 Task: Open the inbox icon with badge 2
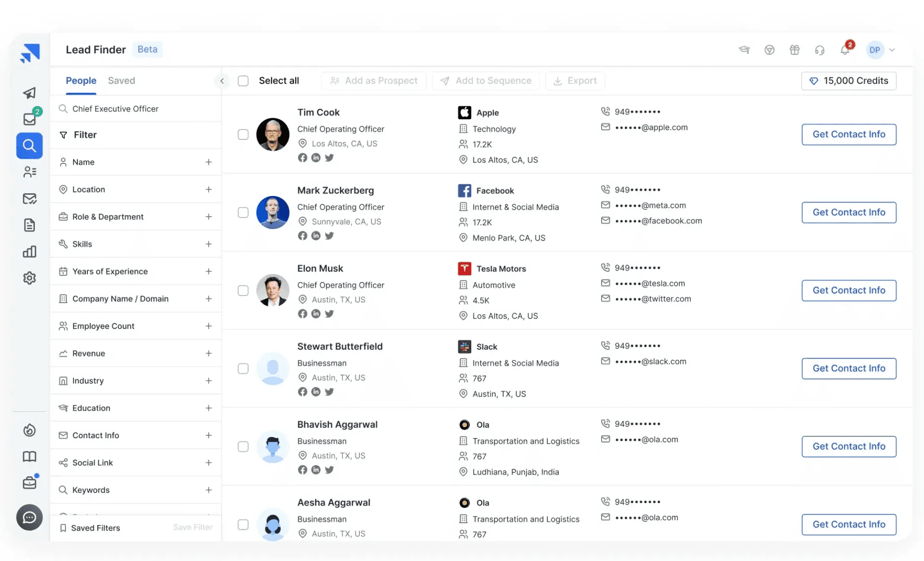30,119
